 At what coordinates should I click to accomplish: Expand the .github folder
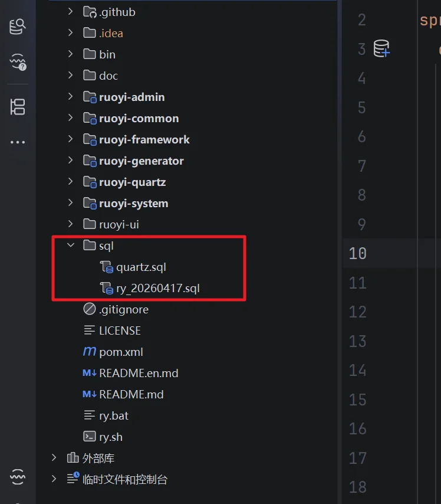pyautogui.click(x=70, y=12)
